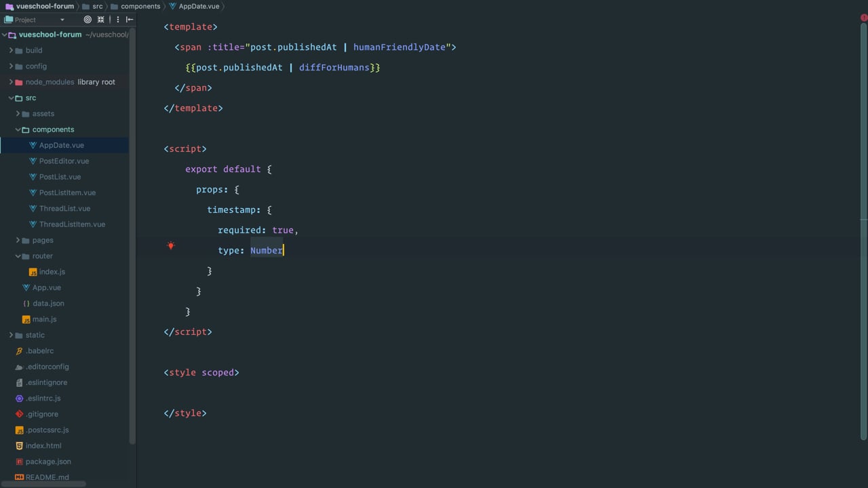Click the JS icon beside .postcssrc.js

(x=20, y=430)
